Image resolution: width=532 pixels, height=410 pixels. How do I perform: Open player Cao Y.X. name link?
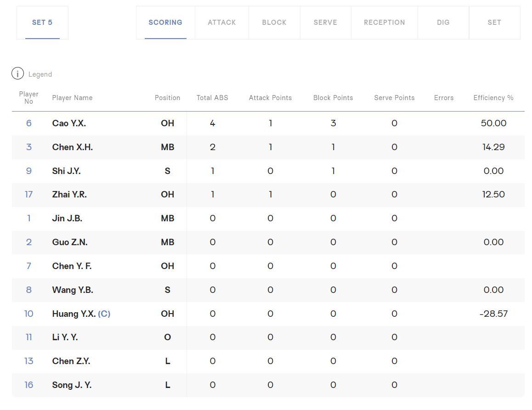point(69,124)
